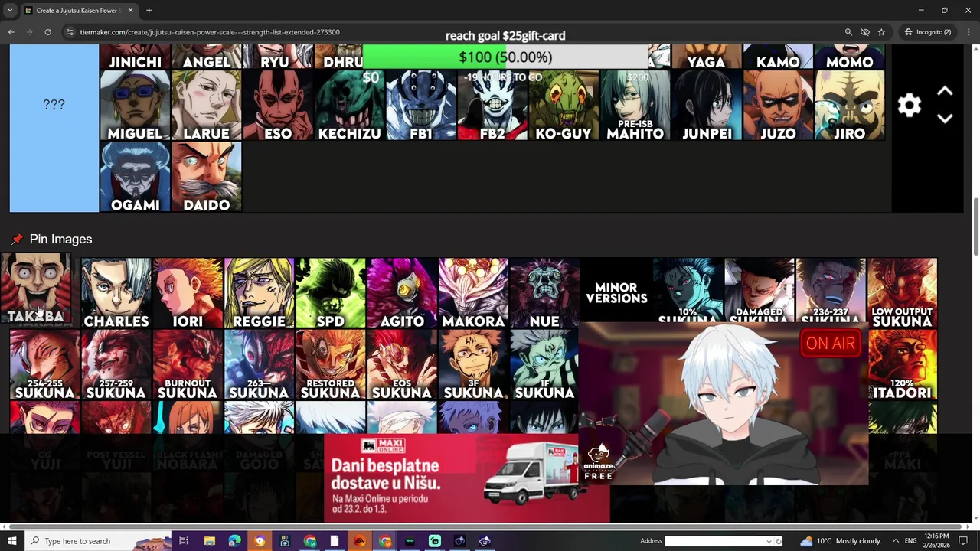The height and width of the screenshot is (551, 980).
Task: Pick the 3F SUKUNA image
Action: coord(473,365)
